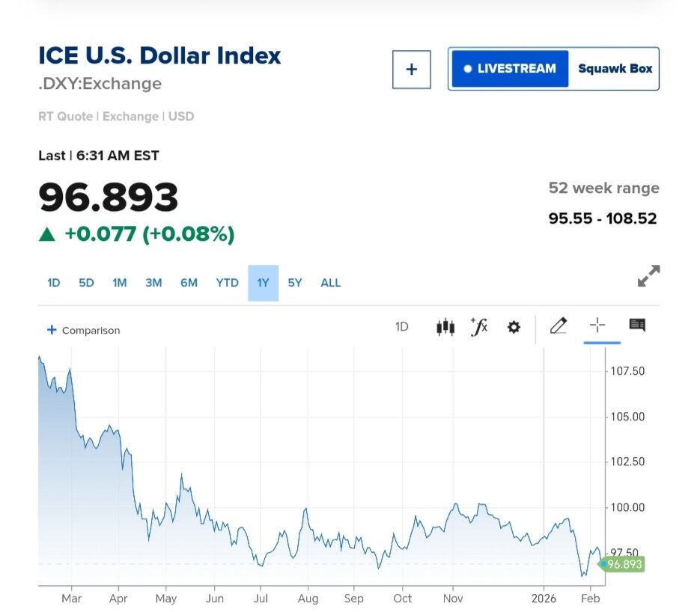Switch chart to YTD range
The image size is (700, 612).
(x=227, y=283)
